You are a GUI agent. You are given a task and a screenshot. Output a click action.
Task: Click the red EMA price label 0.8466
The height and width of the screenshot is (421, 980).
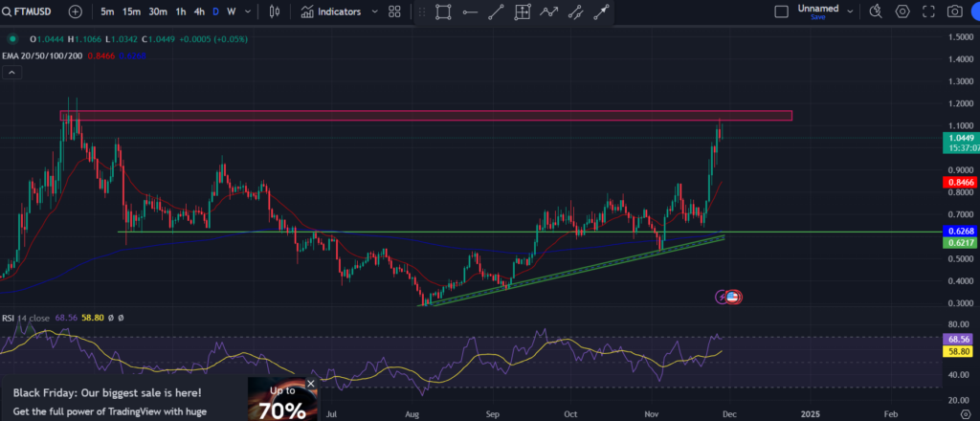point(960,183)
